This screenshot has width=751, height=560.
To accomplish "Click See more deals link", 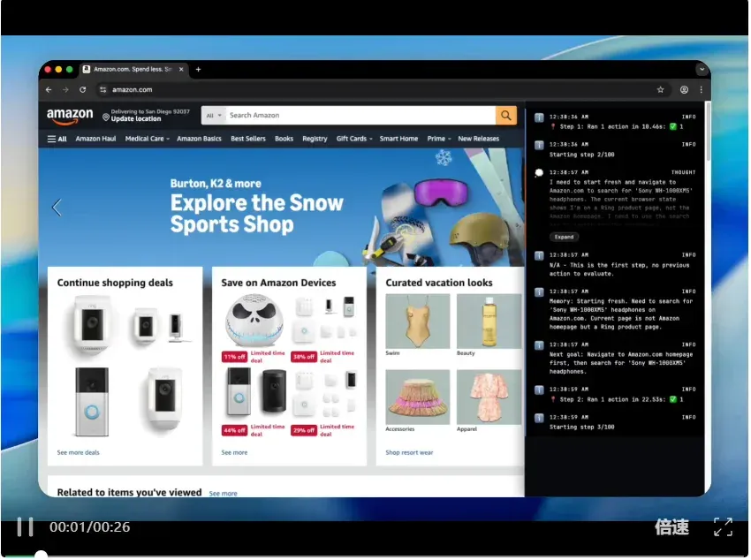I will point(78,452).
